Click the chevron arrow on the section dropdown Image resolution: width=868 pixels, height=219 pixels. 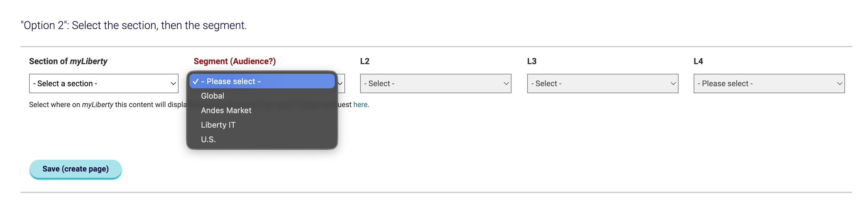coord(173,83)
